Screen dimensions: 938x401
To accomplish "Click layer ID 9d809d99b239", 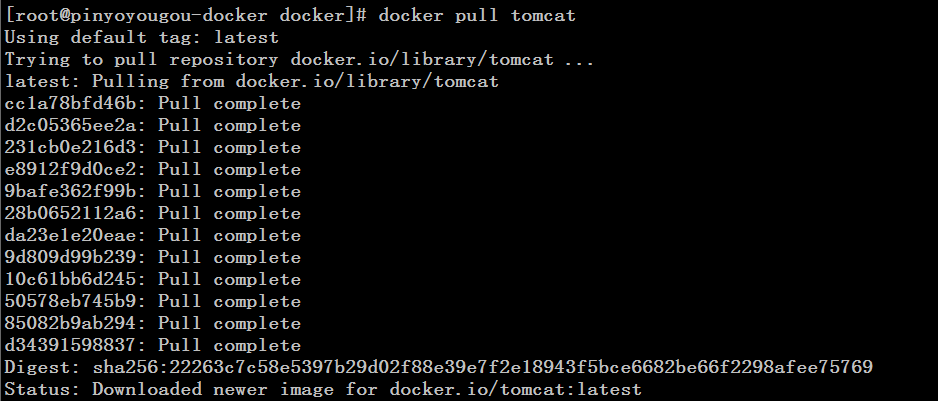I will [x=71, y=257].
